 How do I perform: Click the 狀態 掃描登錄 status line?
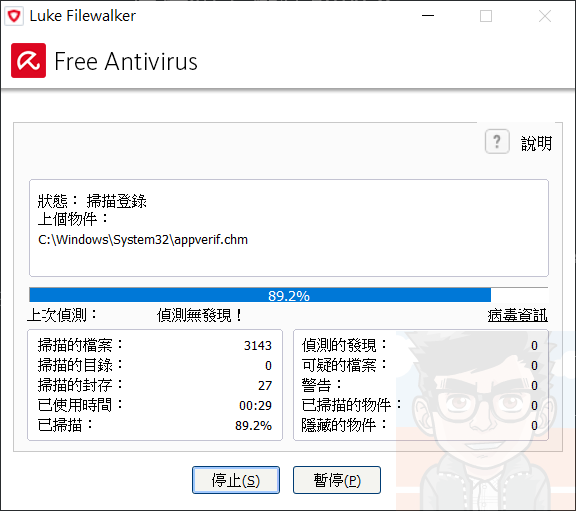tap(92, 201)
